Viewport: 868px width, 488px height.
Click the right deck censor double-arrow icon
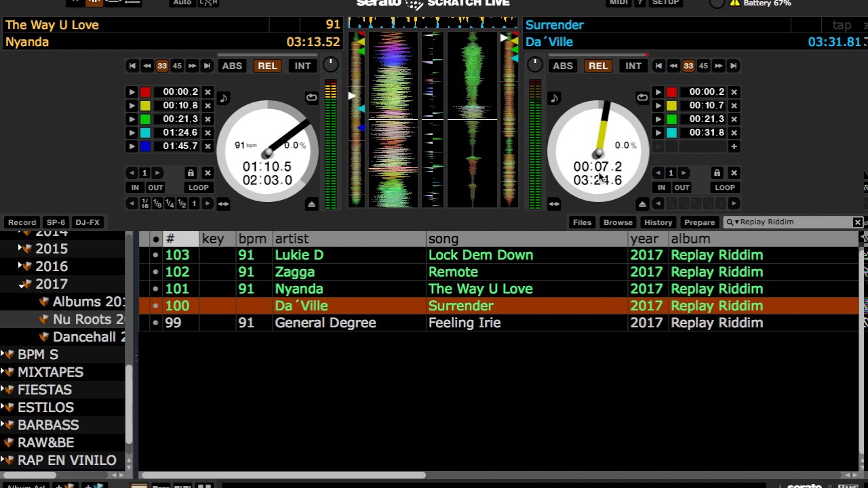coord(554,203)
